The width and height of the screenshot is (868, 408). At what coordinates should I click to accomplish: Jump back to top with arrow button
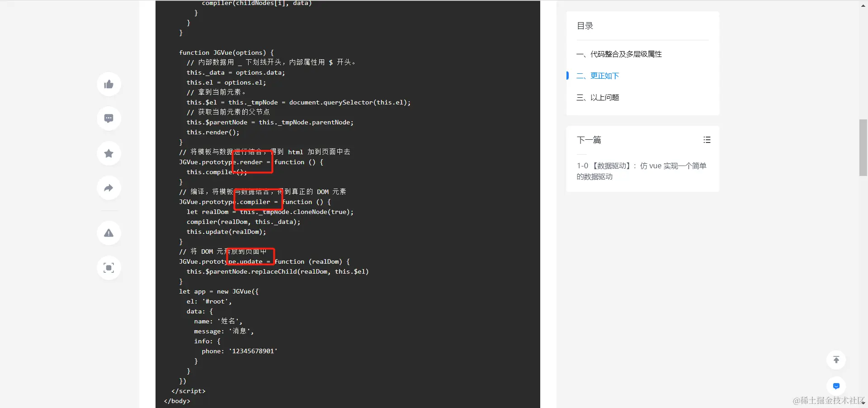[x=836, y=360]
